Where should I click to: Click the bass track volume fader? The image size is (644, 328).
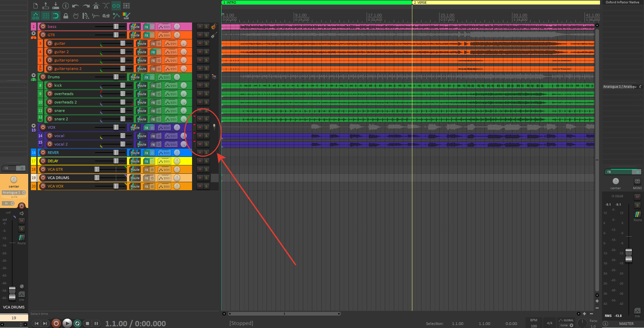[116, 27]
